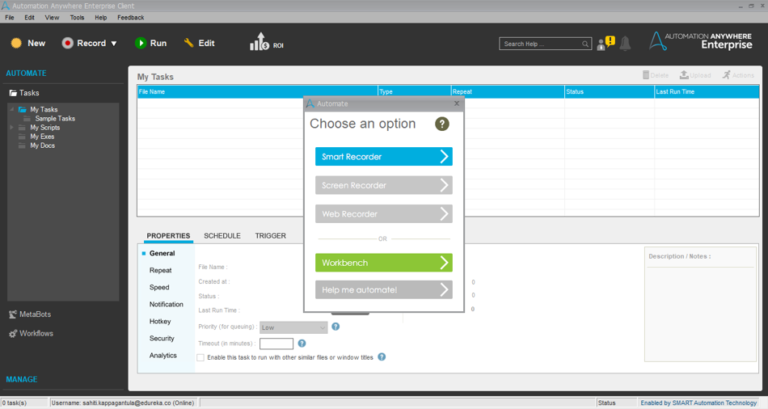Click the help question mark in dialog
The image size is (768, 409).
(x=442, y=124)
